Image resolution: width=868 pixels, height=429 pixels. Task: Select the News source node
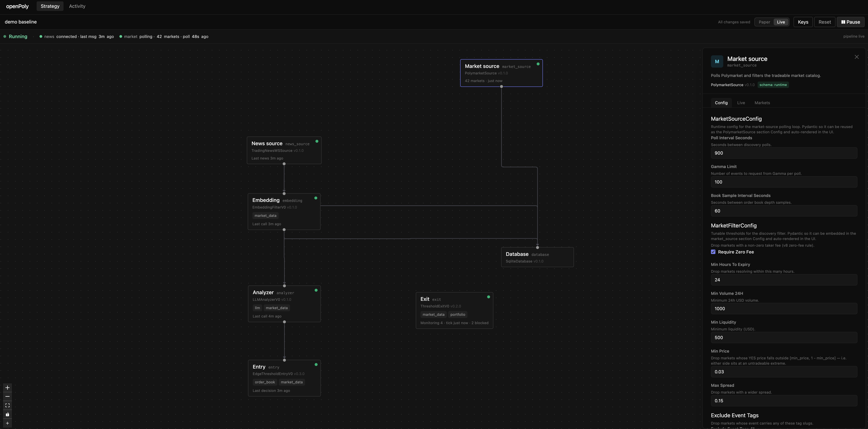pos(284,150)
